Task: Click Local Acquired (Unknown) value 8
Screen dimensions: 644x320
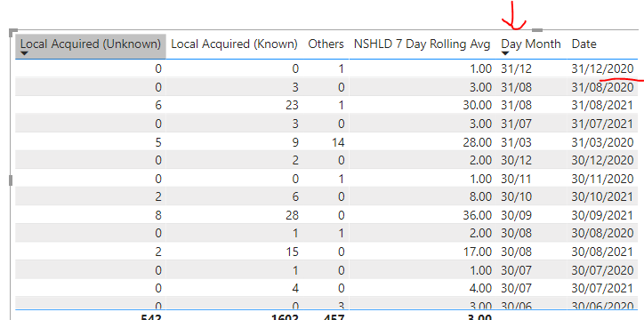Action: tap(158, 215)
